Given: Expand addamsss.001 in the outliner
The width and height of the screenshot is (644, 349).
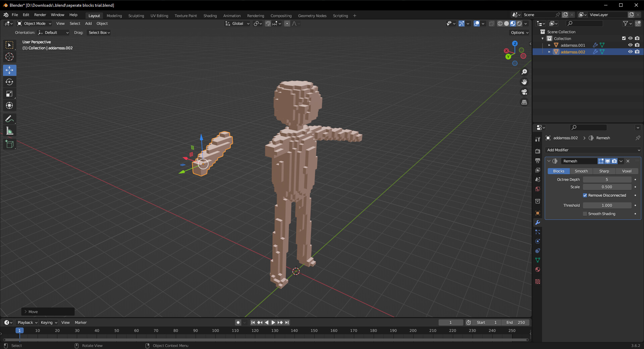Looking at the screenshot, I should click(x=549, y=45).
